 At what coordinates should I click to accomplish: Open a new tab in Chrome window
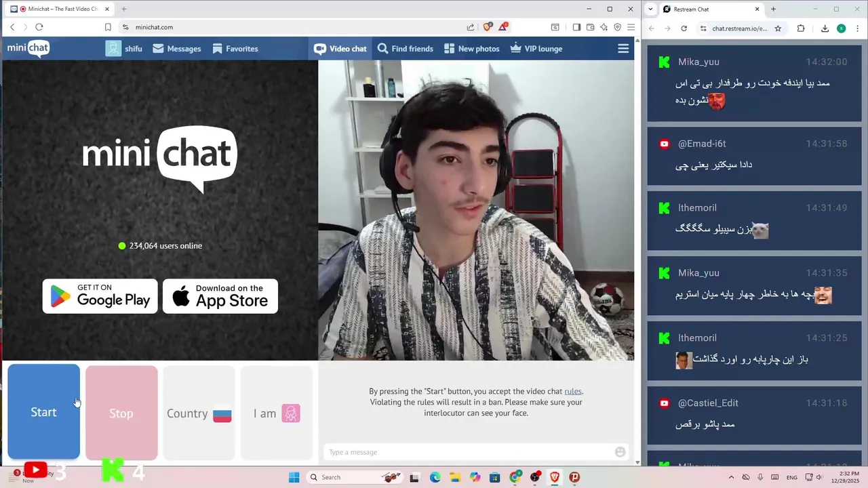tap(773, 9)
